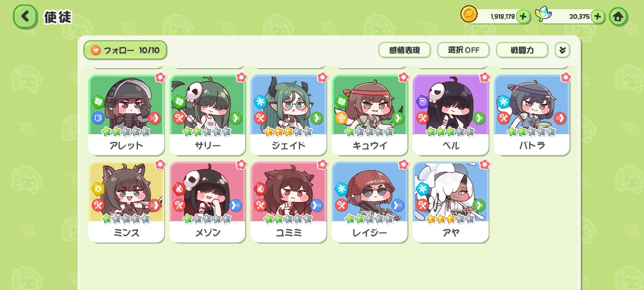The width and height of the screenshot is (644, 290).
Task: Select the レイジー character card
Action: tap(369, 202)
